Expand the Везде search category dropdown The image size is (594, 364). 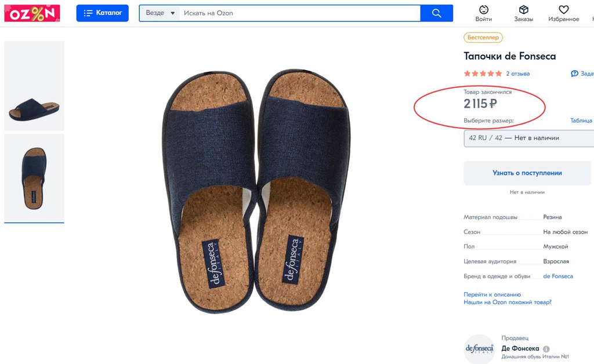coord(160,13)
